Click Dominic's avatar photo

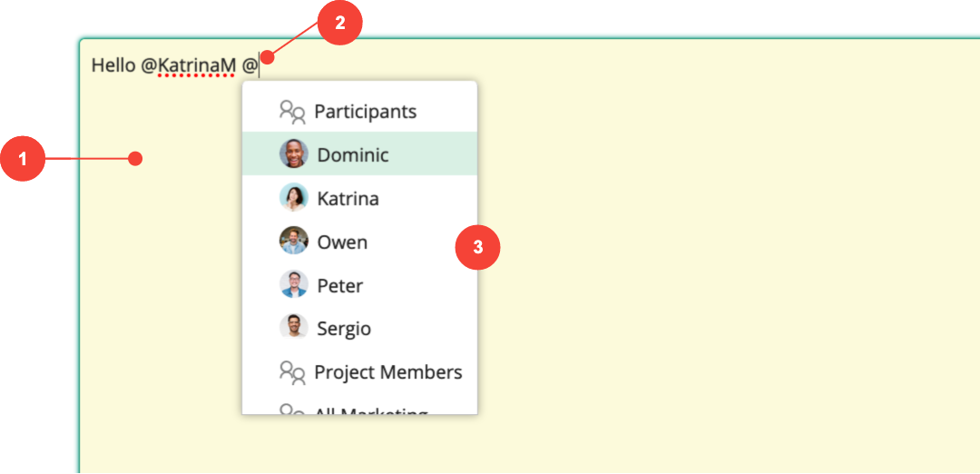click(x=294, y=153)
